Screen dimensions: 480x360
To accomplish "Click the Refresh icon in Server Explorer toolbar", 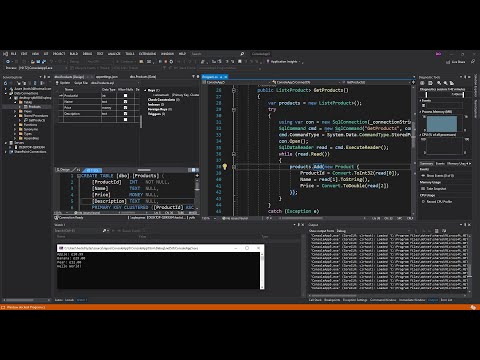I will (x=5, y=83).
